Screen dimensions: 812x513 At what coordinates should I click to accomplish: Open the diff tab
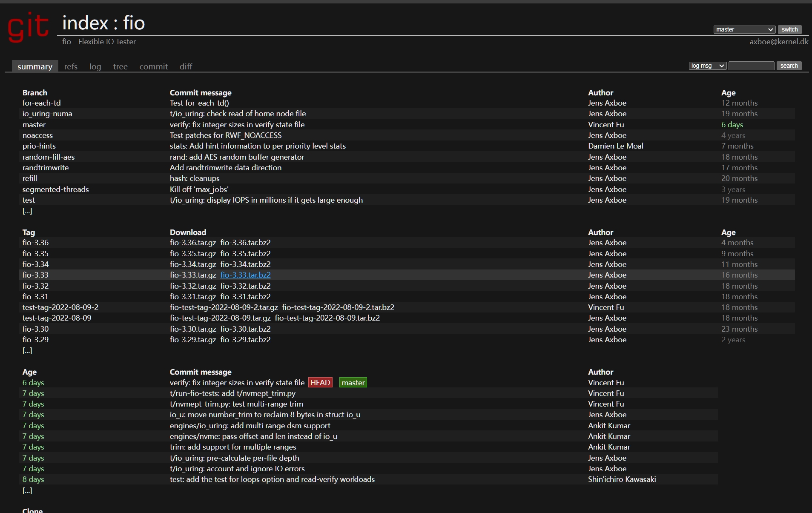click(186, 66)
